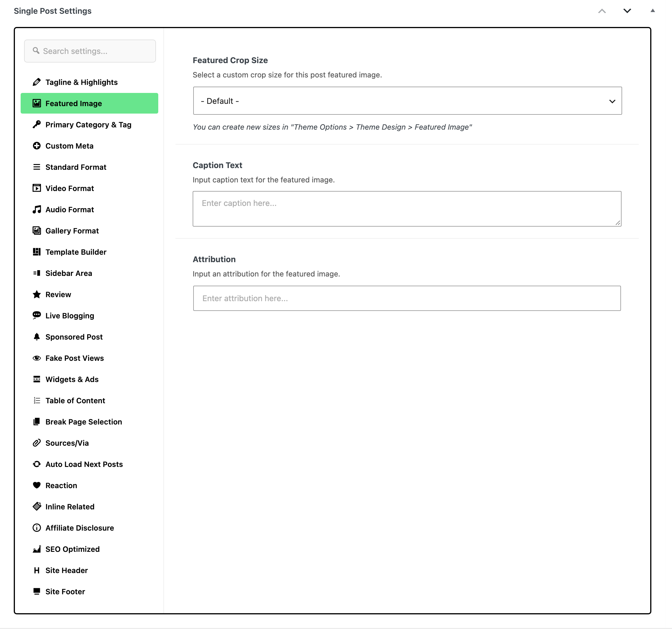Open Widgets & Ads settings
672x635 pixels.
click(89, 379)
